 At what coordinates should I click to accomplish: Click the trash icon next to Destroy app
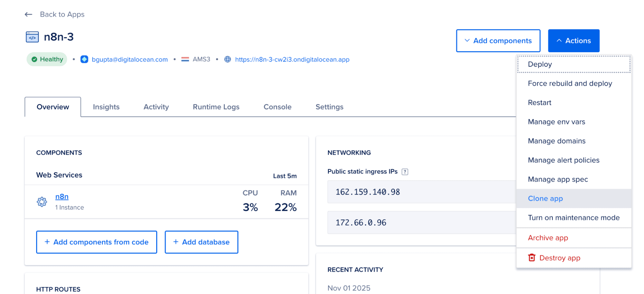point(532,258)
